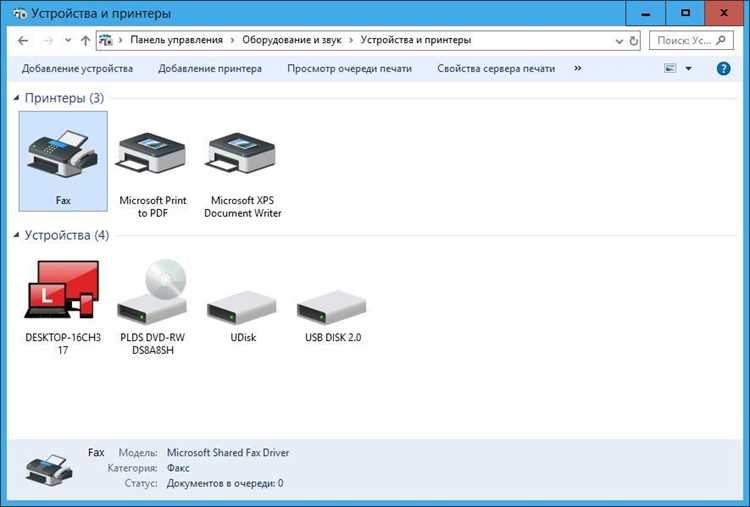Viewport: 750px width, 507px height.
Task: Collapse the Принтеры (3) group
Action: [16, 98]
